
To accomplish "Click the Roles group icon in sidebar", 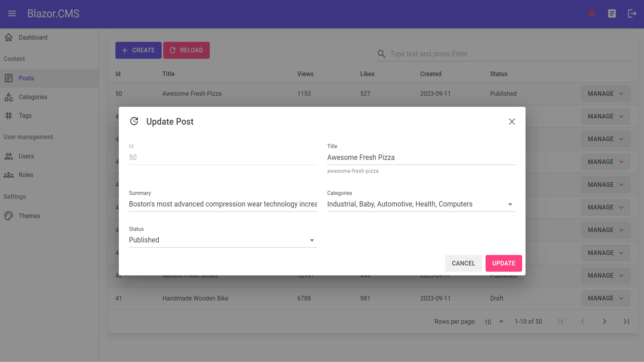I will tap(9, 175).
